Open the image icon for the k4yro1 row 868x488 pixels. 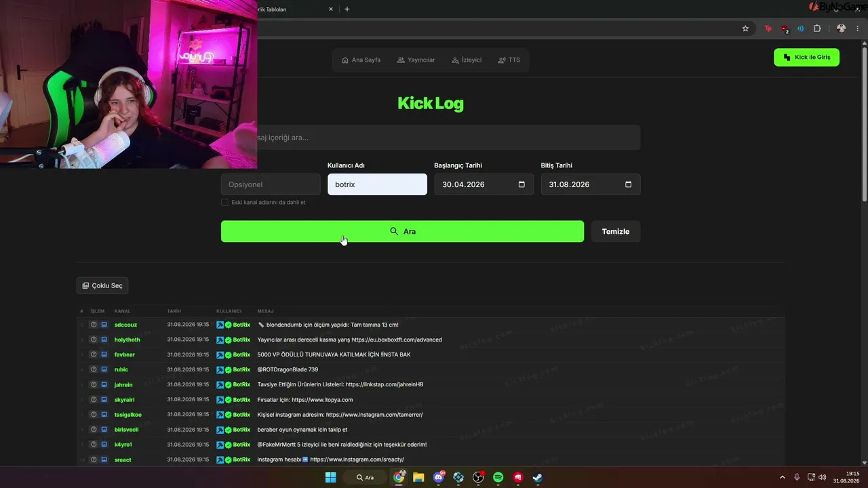pyautogui.click(x=104, y=445)
